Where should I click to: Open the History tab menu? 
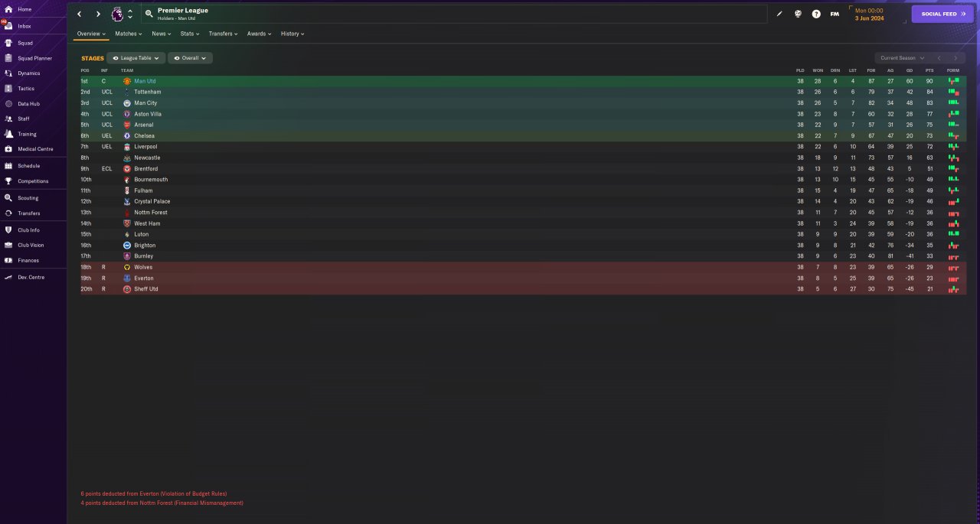pos(292,34)
